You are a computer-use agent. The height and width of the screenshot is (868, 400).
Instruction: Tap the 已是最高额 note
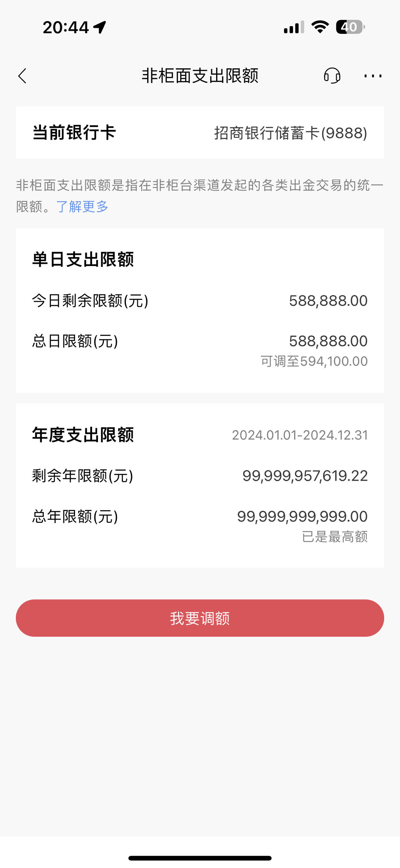click(x=334, y=537)
